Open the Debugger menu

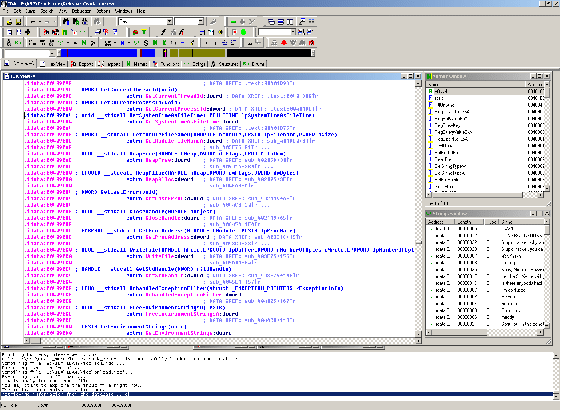[81, 11]
